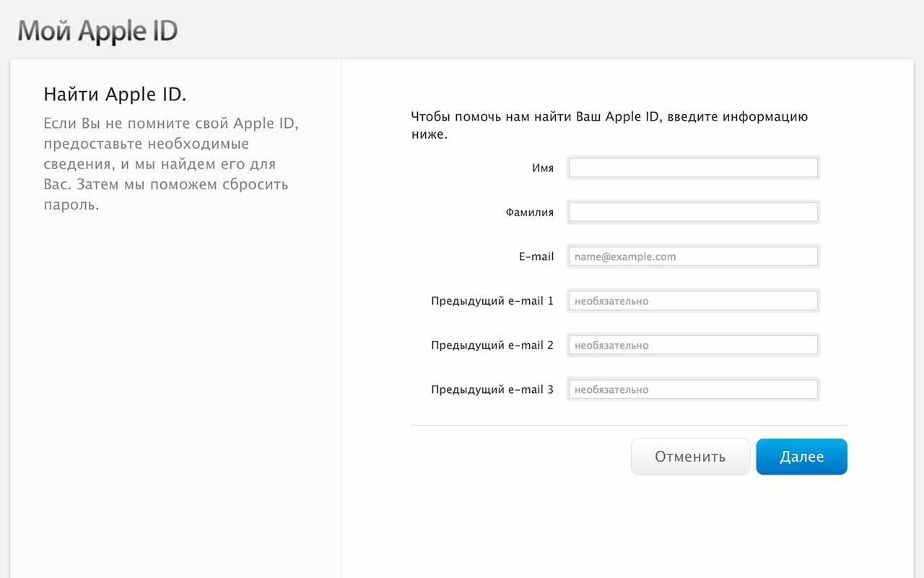Screen dimensions: 924x578
Task: Select the E-mail field with name@example.com placeholder
Action: coord(693,256)
